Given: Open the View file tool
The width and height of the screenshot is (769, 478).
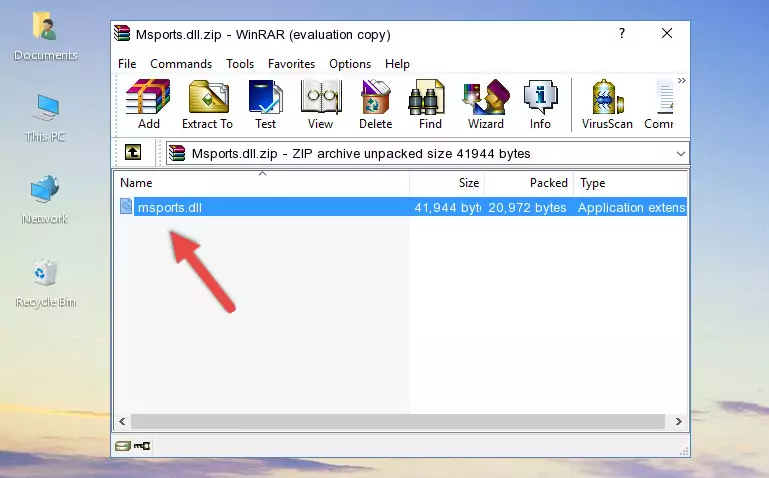Looking at the screenshot, I should [321, 104].
